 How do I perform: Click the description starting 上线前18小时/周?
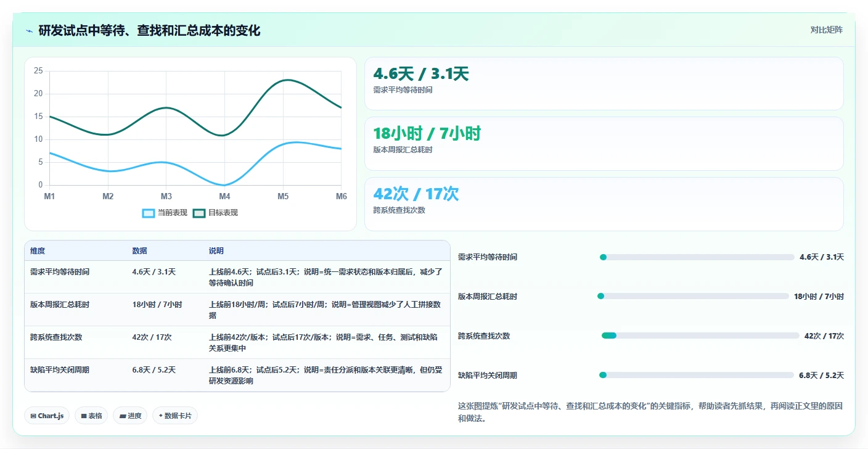click(326, 310)
